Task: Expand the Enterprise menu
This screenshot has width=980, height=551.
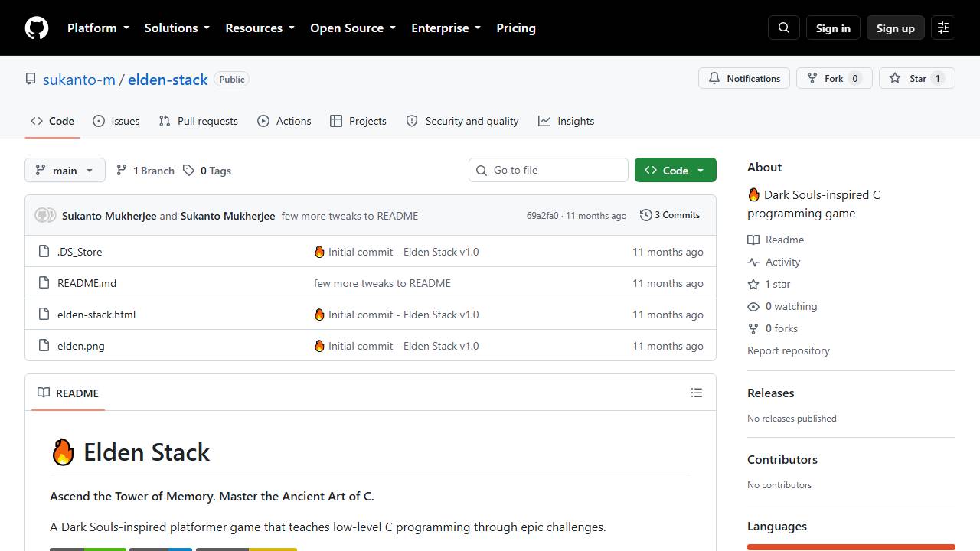Action: (x=446, y=28)
